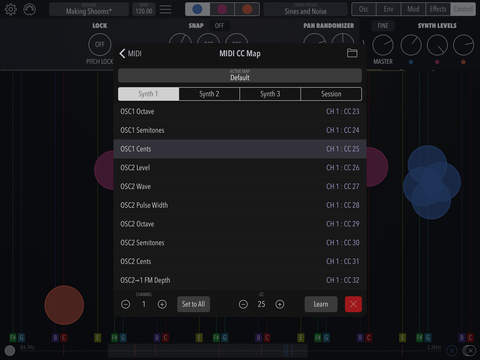Viewport: 480px width, 360px height.
Task: Click the red delete mapping button
Action: click(x=353, y=304)
